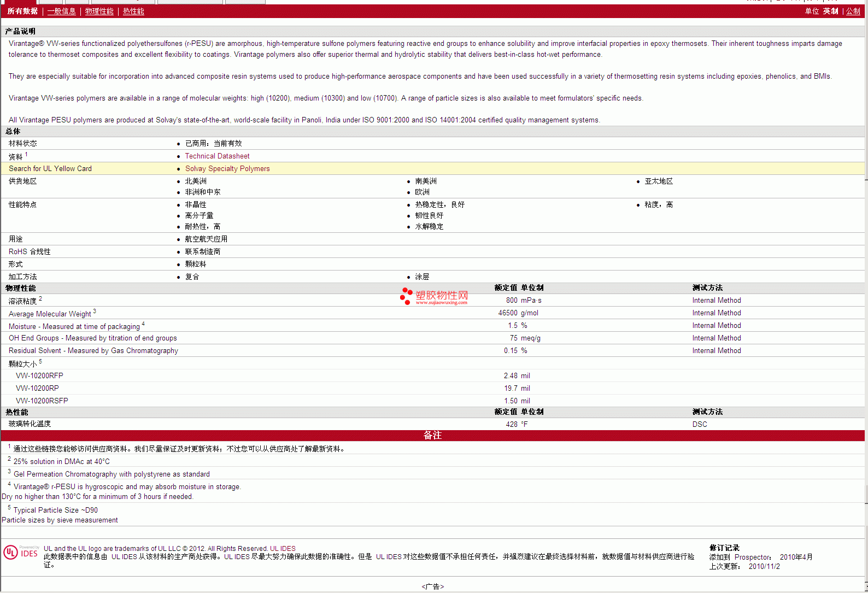Open the 一般信息 section link
Image resolution: width=868 pixels, height=593 pixels.
point(61,11)
